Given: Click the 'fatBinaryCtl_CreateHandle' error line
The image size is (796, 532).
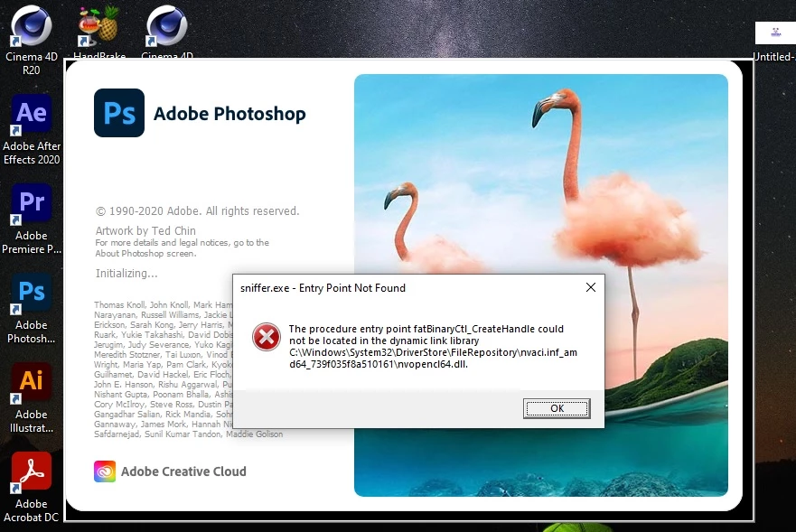Looking at the screenshot, I should coord(426,329).
